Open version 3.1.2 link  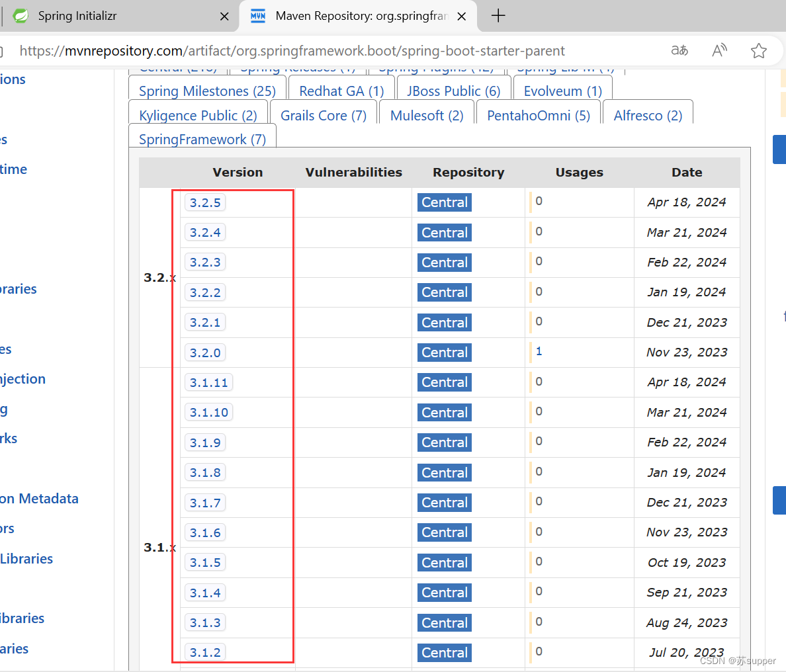(205, 652)
